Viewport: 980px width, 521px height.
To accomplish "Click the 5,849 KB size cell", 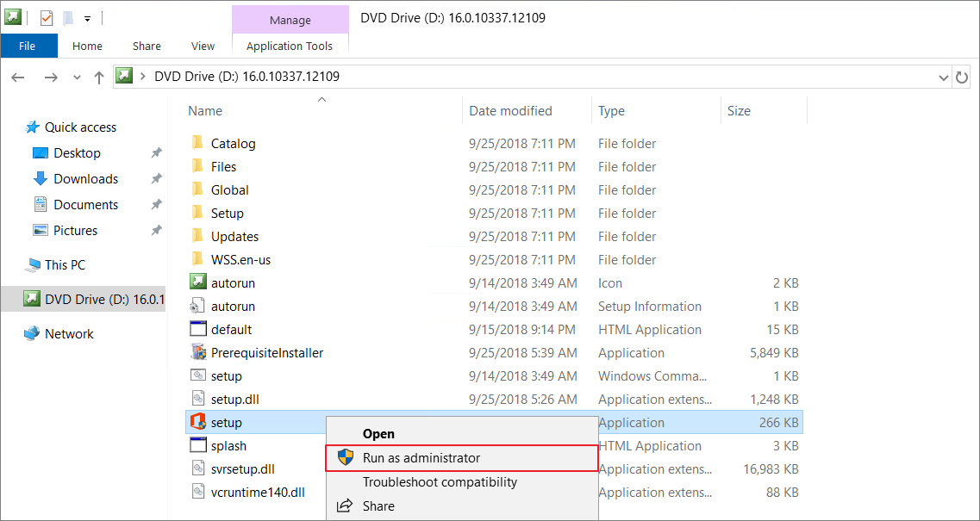I will 774,353.
